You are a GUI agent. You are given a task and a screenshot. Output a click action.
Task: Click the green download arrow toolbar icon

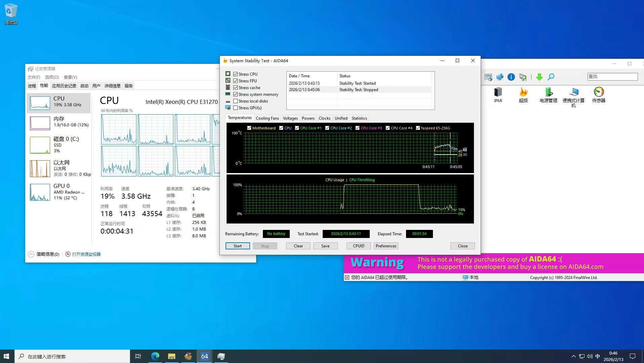539,77
